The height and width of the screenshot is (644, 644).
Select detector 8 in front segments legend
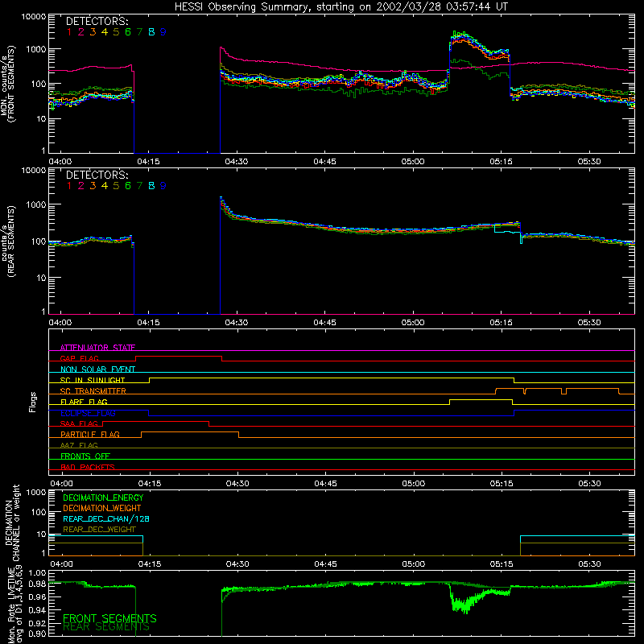click(151, 32)
